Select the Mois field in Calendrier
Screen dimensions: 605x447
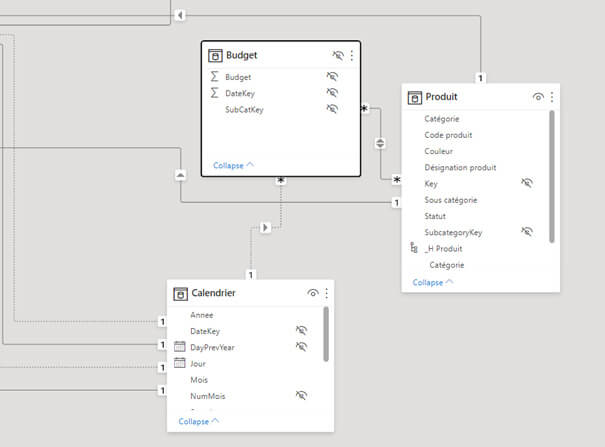tap(199, 380)
